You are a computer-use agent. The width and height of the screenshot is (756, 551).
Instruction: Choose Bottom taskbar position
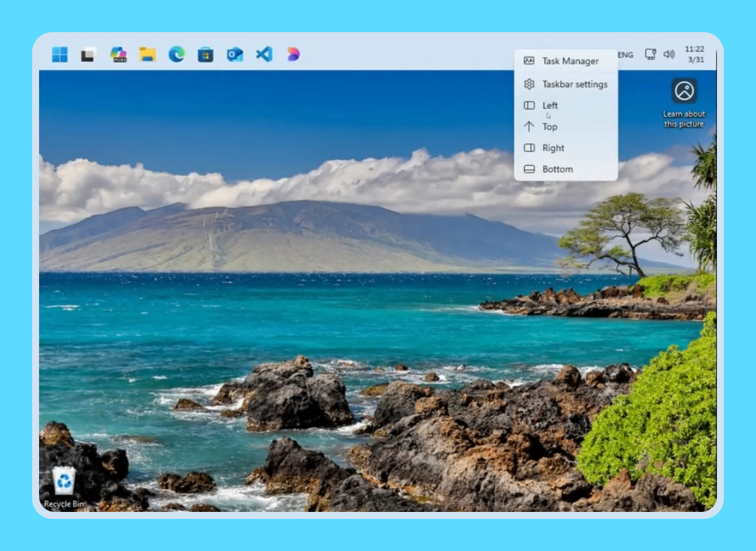(566, 169)
